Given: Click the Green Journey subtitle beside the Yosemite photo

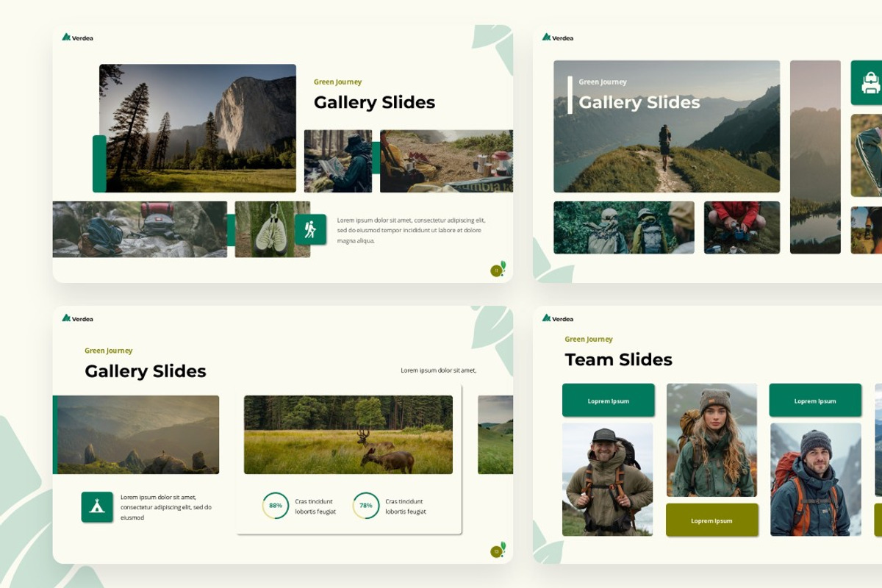Looking at the screenshot, I should [x=337, y=82].
